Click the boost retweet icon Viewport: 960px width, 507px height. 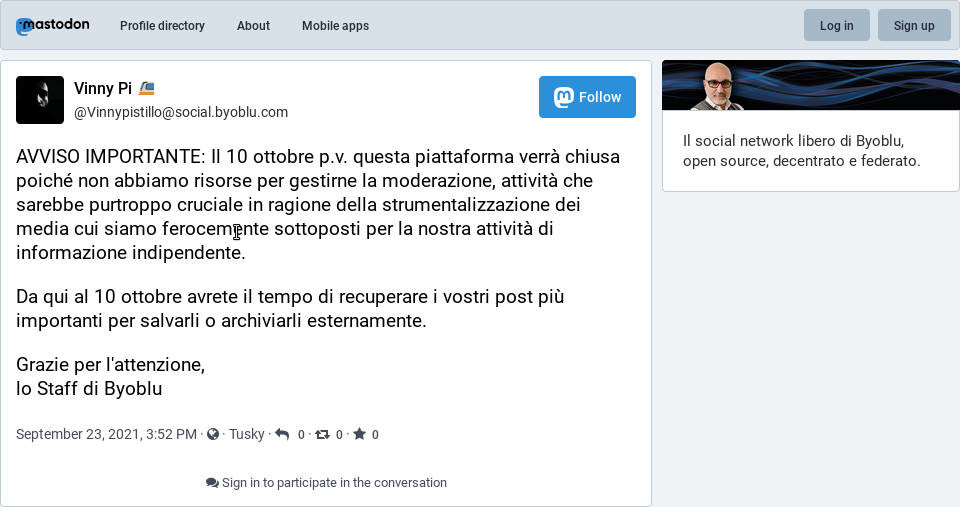point(322,434)
